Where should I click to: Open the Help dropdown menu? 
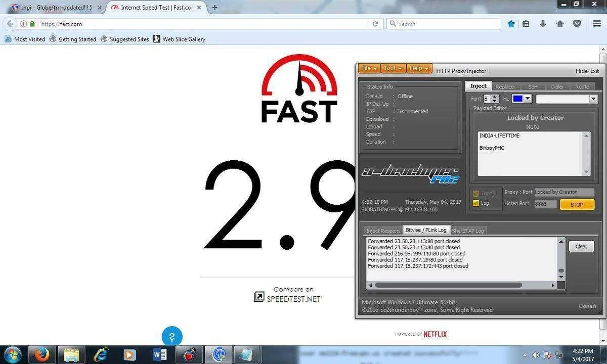(x=419, y=68)
